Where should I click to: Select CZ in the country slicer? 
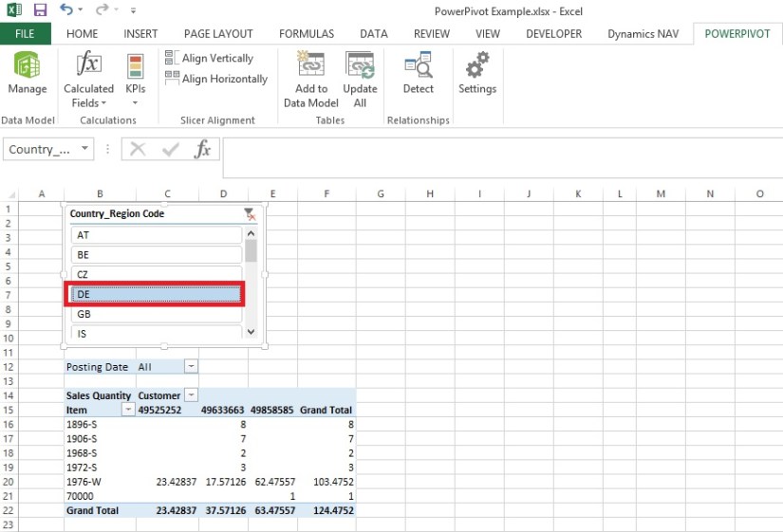(157, 274)
